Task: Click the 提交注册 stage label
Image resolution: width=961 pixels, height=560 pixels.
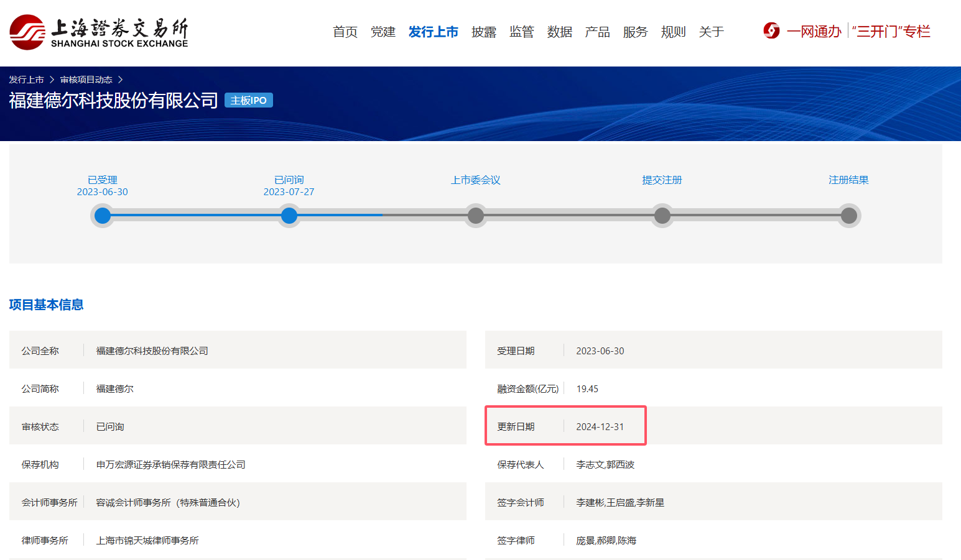Action: pos(662,180)
